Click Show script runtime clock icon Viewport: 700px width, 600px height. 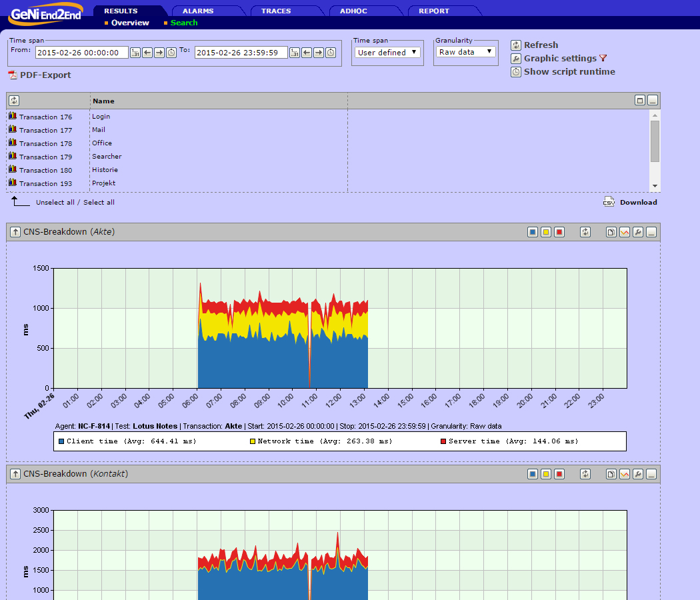[515, 72]
